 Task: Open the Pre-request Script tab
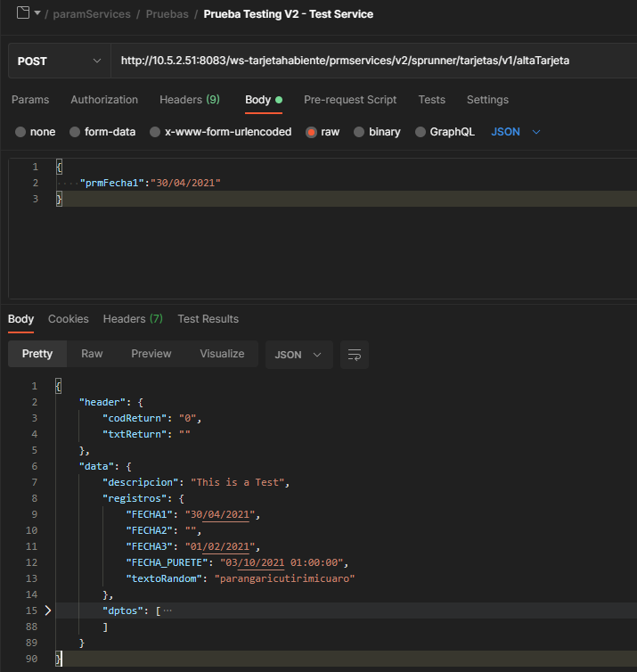point(350,100)
